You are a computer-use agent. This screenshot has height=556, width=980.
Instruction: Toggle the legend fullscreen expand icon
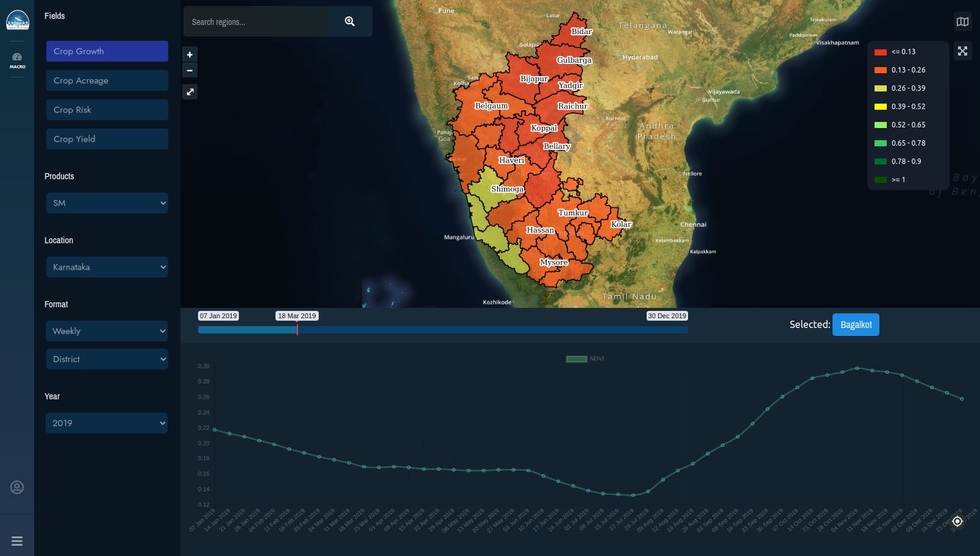click(962, 51)
